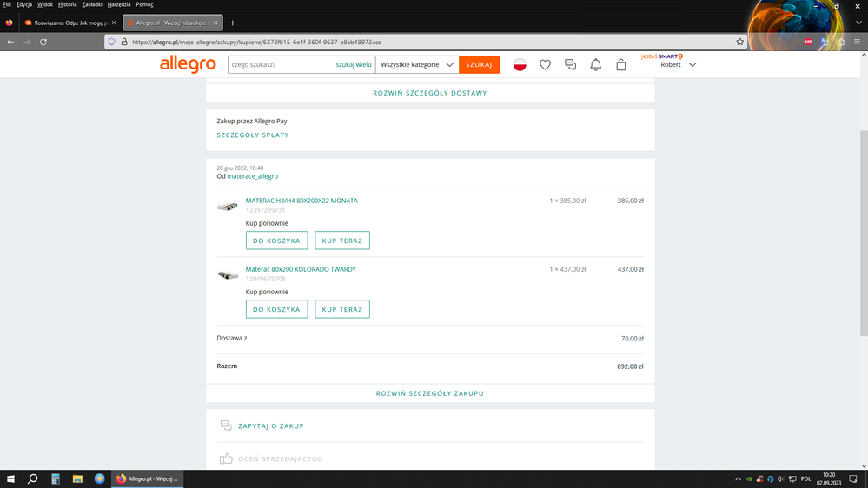Open the Windows Start menu
Image resolution: width=868 pixels, height=488 pixels.
coord(10,478)
